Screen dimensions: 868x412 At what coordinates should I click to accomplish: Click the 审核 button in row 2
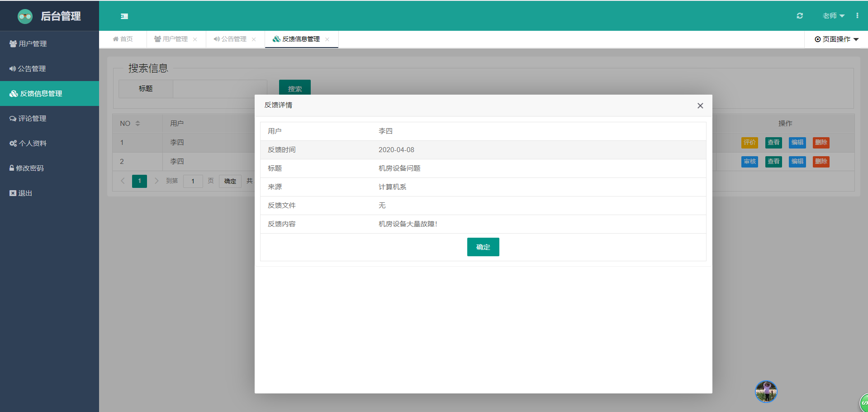pyautogui.click(x=749, y=162)
